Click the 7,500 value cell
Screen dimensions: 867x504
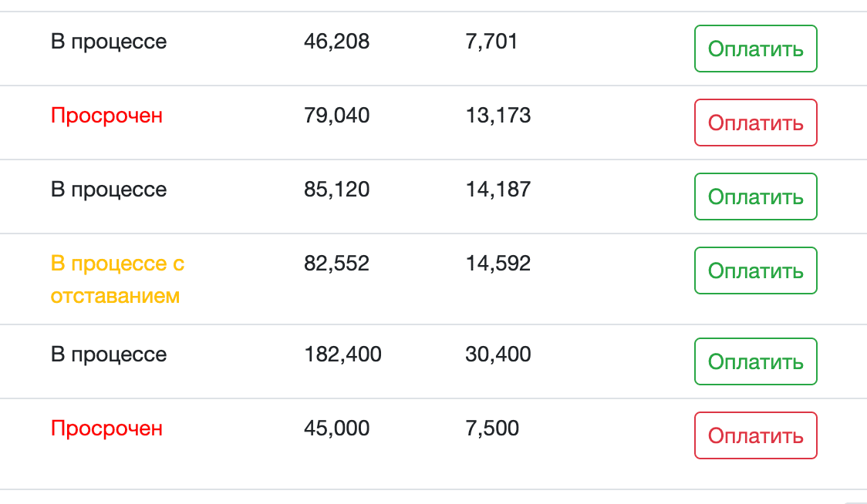(x=492, y=428)
